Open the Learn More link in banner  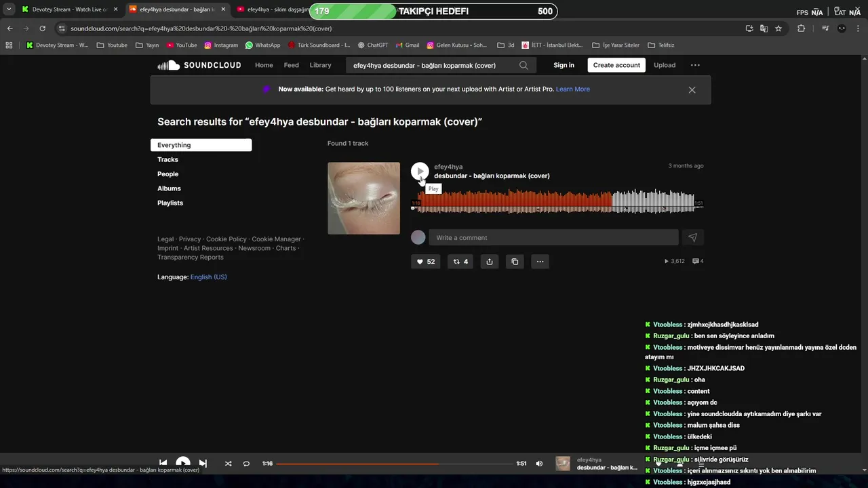572,89
